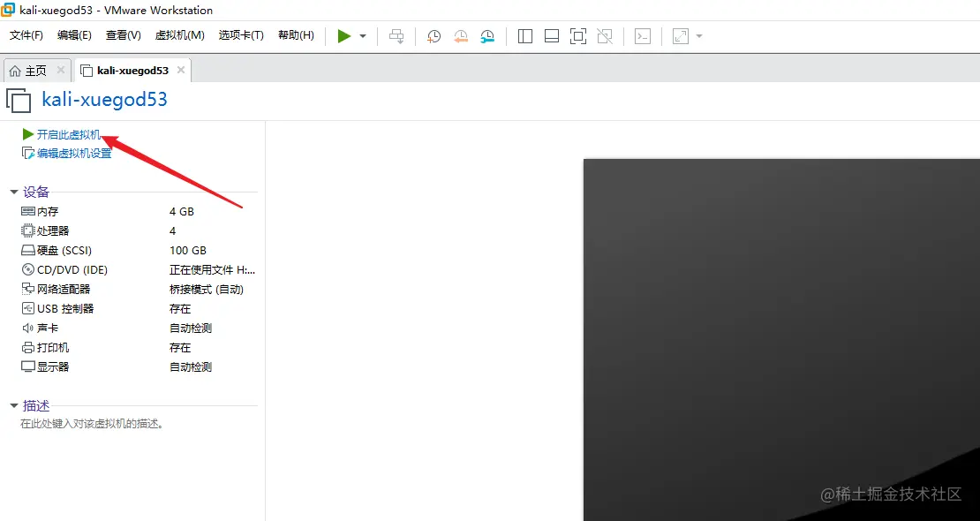Open stretch display dropdown arrow
Viewport: 980px width, 521px height.
pos(699,36)
